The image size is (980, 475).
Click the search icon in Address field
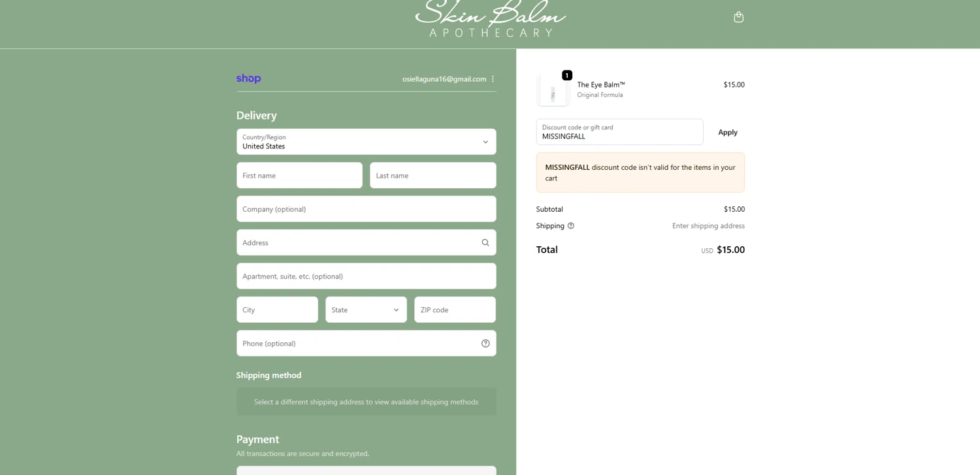coord(485,242)
